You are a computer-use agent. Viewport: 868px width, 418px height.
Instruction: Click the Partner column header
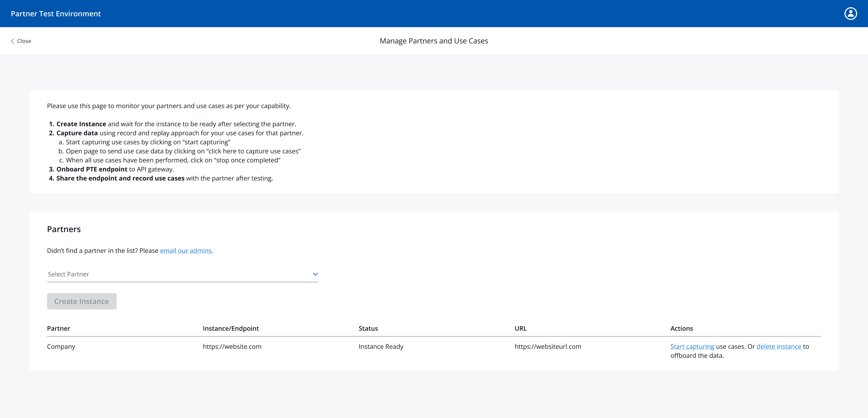(x=59, y=328)
